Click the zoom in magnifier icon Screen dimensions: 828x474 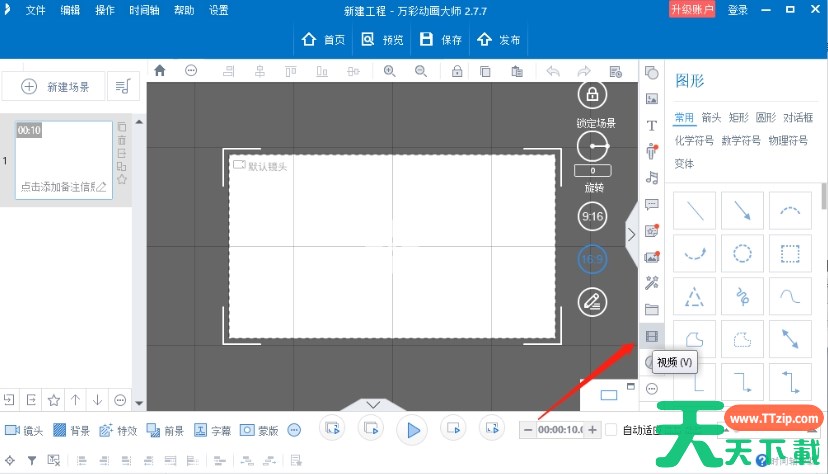(x=390, y=71)
